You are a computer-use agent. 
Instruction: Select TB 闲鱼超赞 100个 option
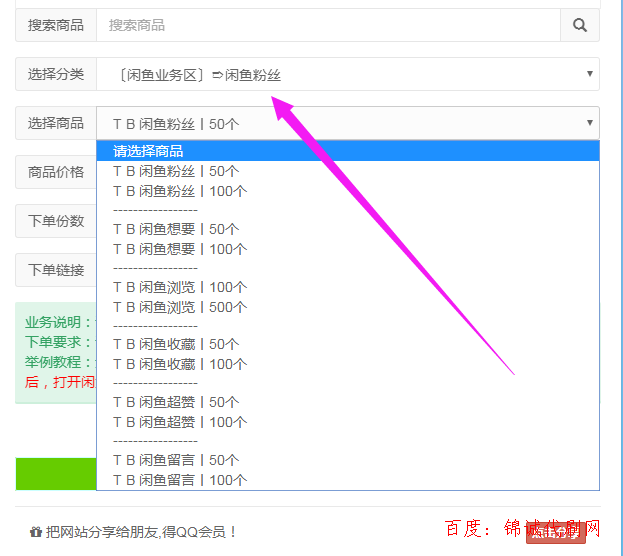[180, 422]
